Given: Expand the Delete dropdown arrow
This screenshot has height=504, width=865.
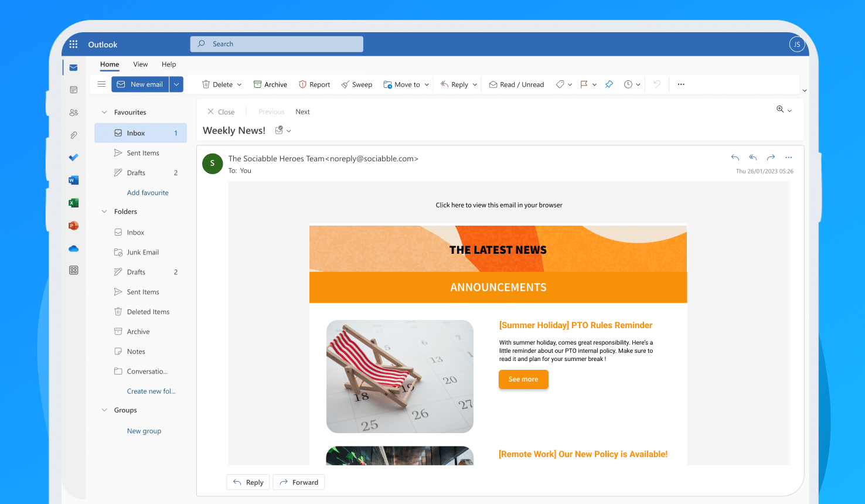Looking at the screenshot, I should click(239, 85).
